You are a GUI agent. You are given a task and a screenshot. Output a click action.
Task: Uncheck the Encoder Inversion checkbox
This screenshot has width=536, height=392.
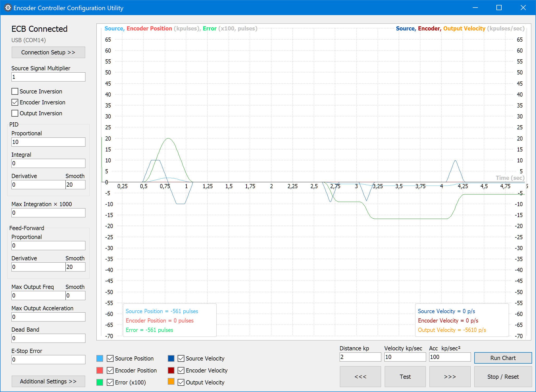tap(15, 102)
